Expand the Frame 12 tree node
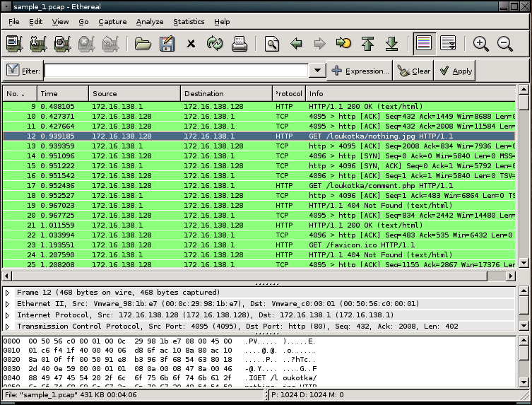This screenshot has height=405, width=532. coord(8,293)
